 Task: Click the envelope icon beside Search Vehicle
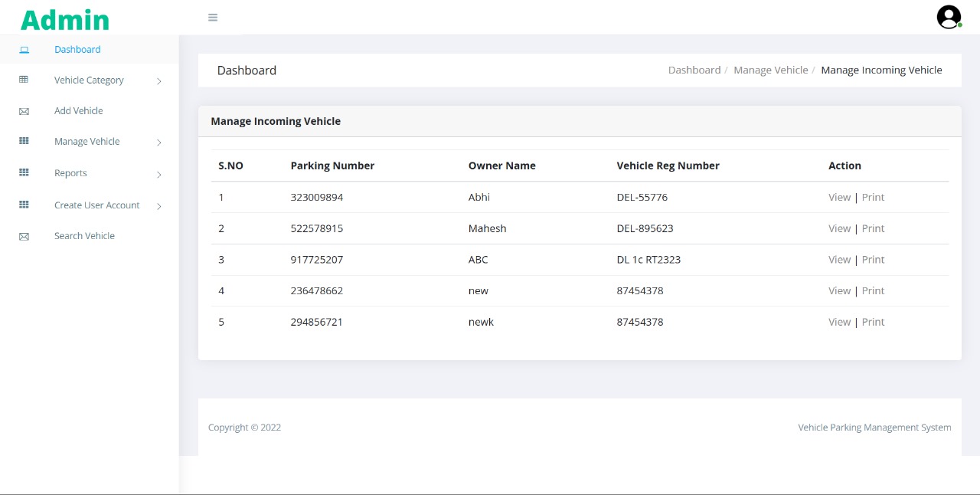point(24,237)
